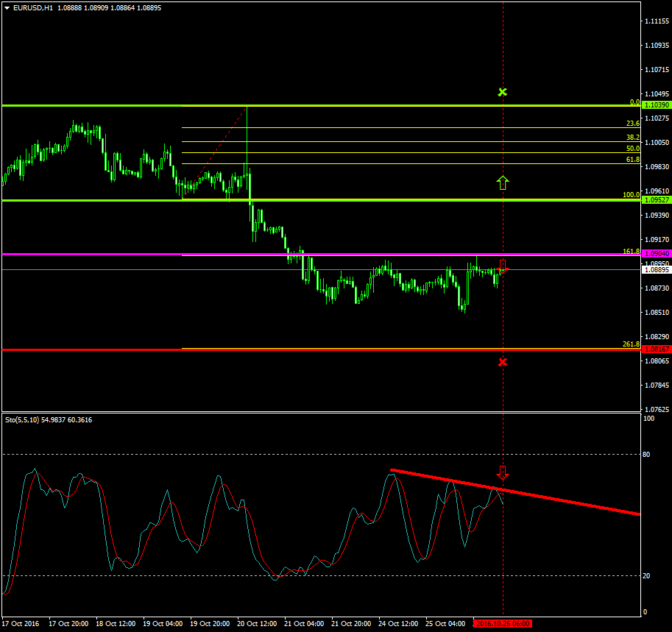Click the green 1.10390 price label

(656, 105)
